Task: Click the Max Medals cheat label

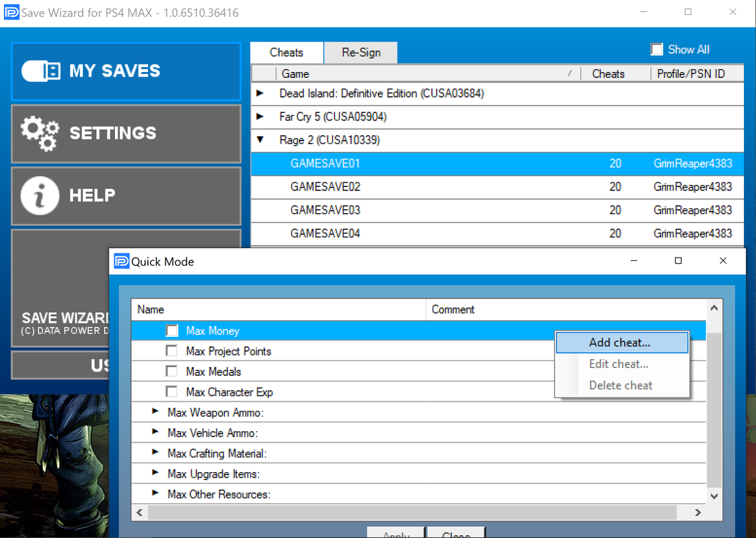Action: 214,372
